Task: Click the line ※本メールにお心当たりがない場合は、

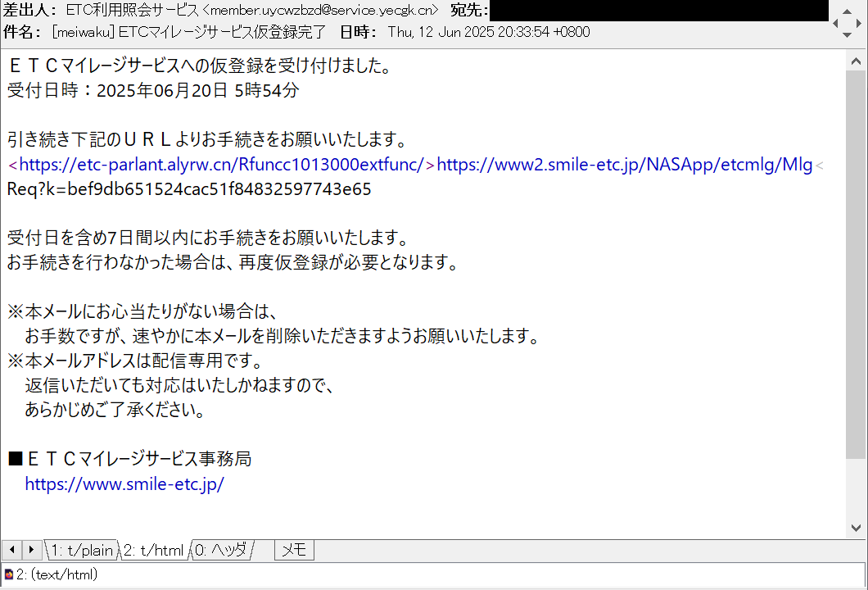Action: [142, 312]
